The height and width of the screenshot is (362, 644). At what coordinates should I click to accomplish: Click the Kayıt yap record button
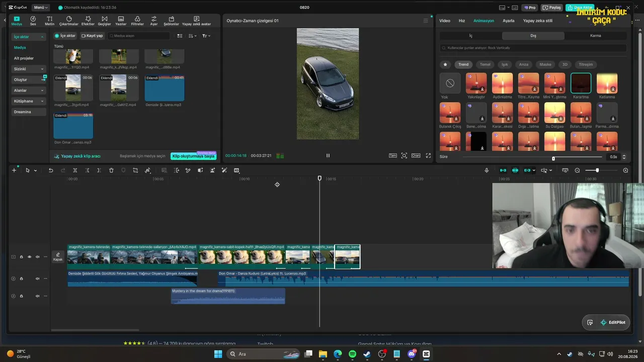92,36
